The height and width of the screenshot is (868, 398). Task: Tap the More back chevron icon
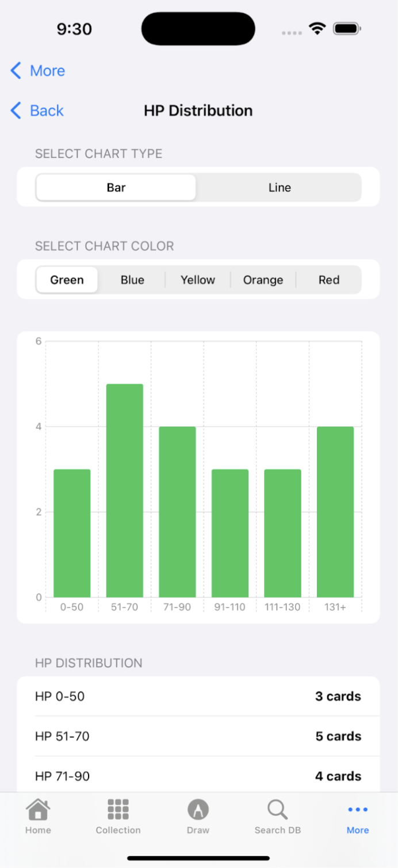[x=16, y=70]
